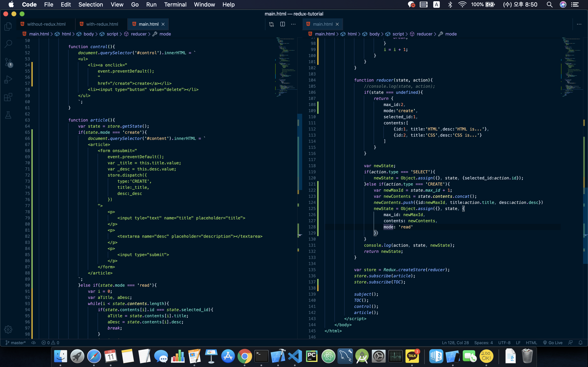Select HTML language mode in status bar

(531, 343)
